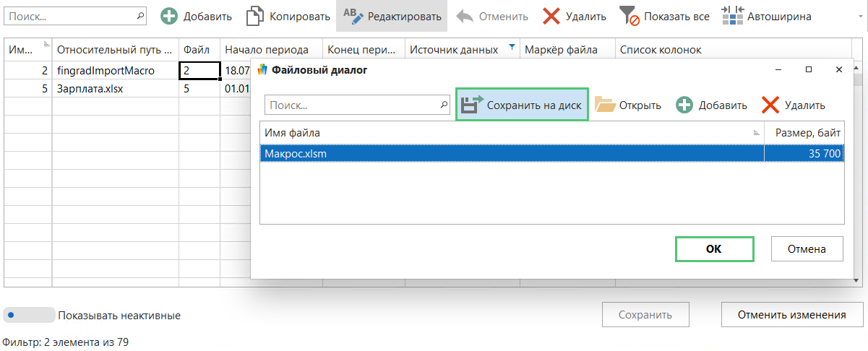
Task: Click Сохранить на диск in file dialog
Action: tap(522, 105)
